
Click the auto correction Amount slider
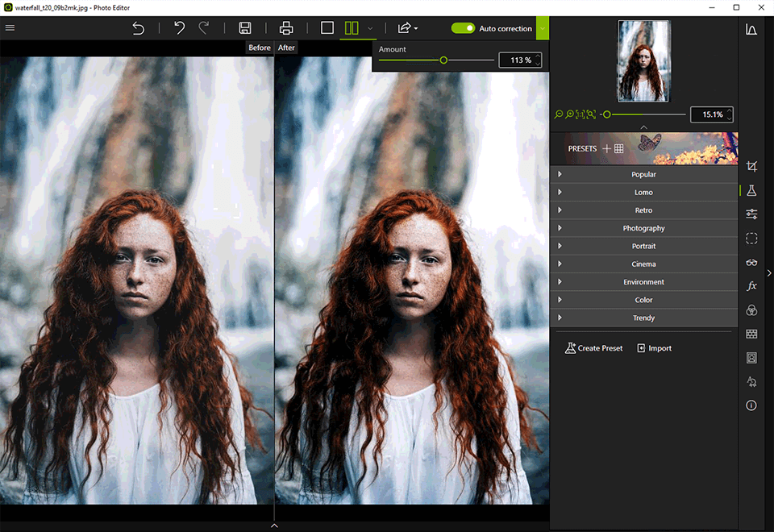point(443,60)
